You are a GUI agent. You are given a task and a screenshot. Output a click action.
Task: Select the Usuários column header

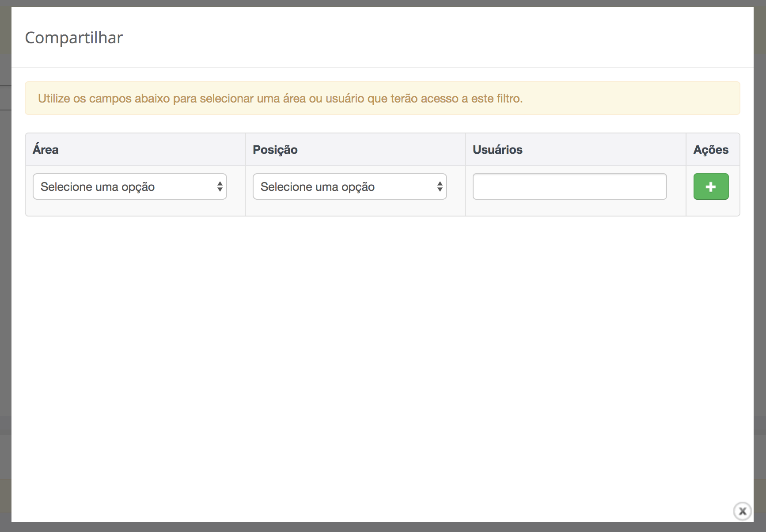tap(497, 150)
